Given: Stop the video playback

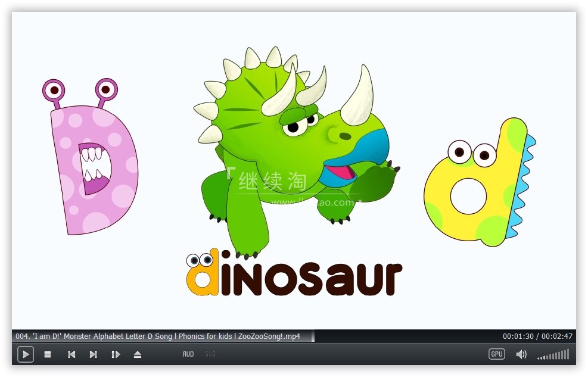Looking at the screenshot, I should pos(48,354).
